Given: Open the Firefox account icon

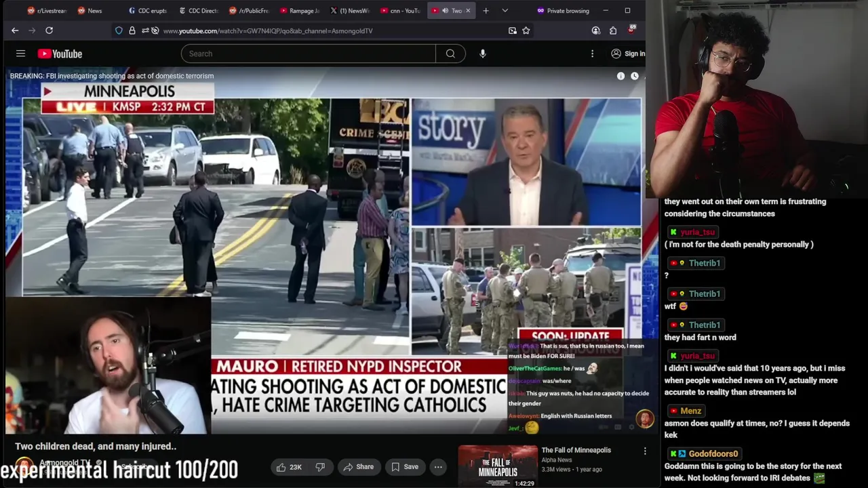Looking at the screenshot, I should 595,30.
